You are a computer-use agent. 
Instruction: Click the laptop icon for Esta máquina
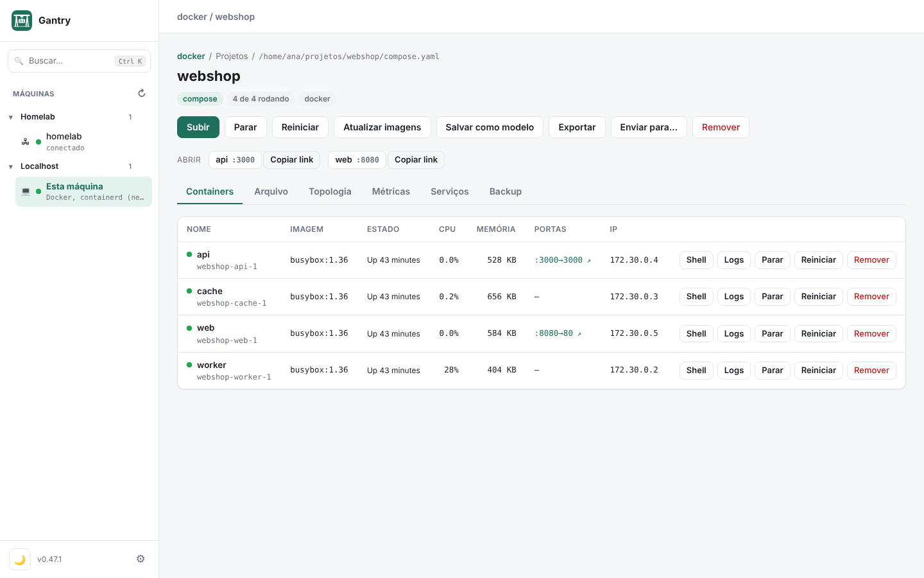(26, 191)
